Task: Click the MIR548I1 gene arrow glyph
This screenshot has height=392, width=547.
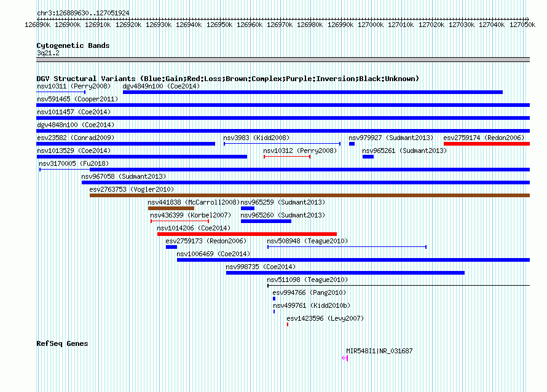Action: [345, 358]
